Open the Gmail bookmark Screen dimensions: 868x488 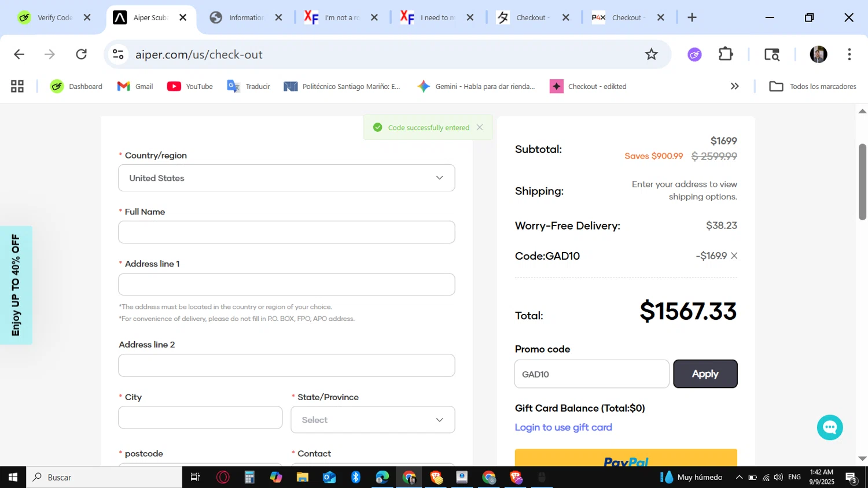coord(135,86)
